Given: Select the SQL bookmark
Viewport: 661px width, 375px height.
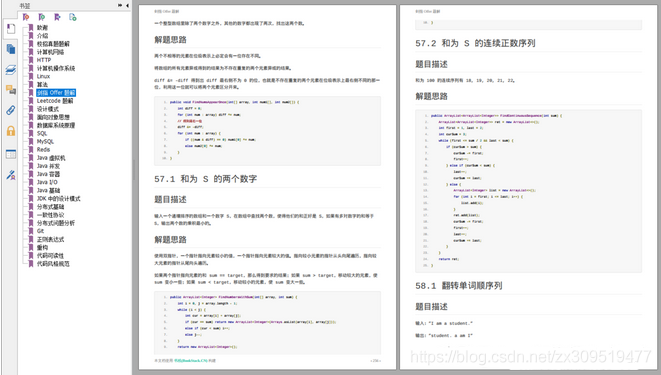Looking at the screenshot, I should 42,133.
